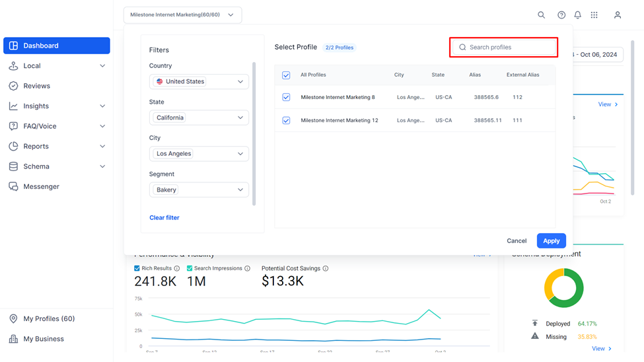The height and width of the screenshot is (362, 644).
Task: Click info icon beside Potential Cost Savings
Action: (325, 268)
